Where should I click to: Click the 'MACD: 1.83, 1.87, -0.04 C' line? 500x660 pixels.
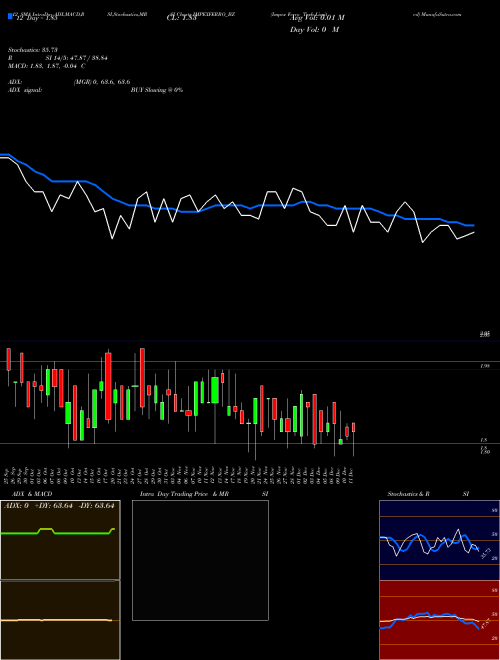tap(47, 66)
